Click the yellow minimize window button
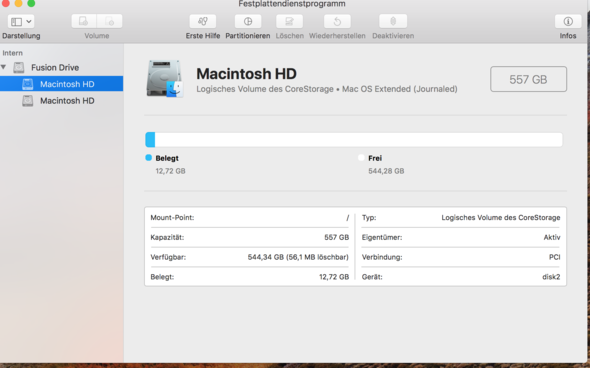The image size is (590, 368). click(x=18, y=3)
